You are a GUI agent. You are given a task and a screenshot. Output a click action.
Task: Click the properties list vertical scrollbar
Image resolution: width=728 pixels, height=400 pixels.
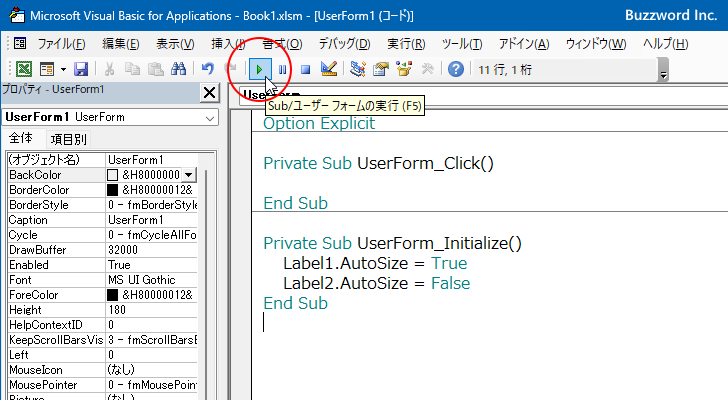[x=206, y=278]
